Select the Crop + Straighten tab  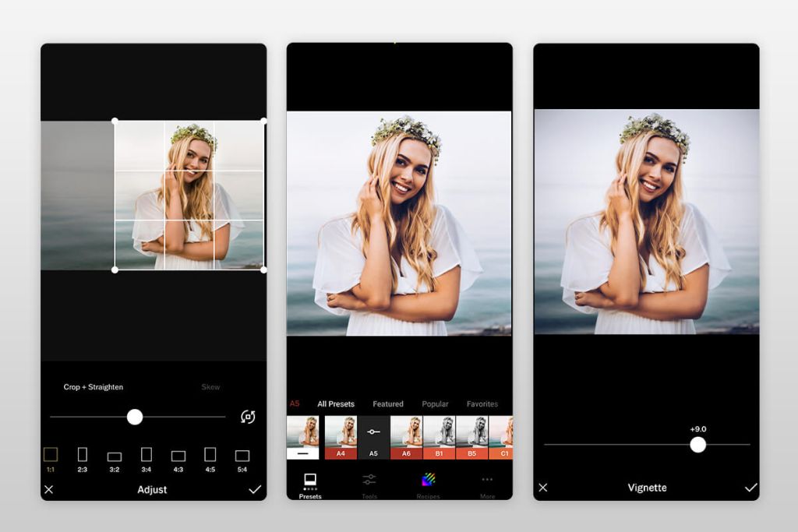point(93,387)
